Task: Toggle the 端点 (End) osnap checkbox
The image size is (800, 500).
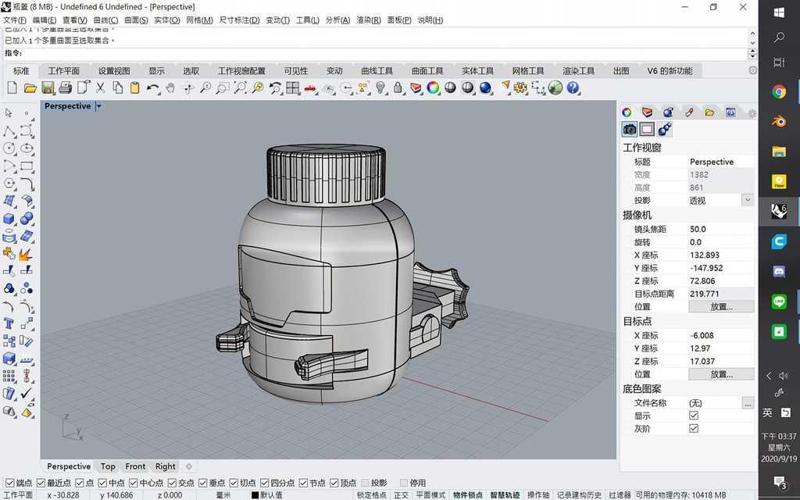Action: coord(10,482)
